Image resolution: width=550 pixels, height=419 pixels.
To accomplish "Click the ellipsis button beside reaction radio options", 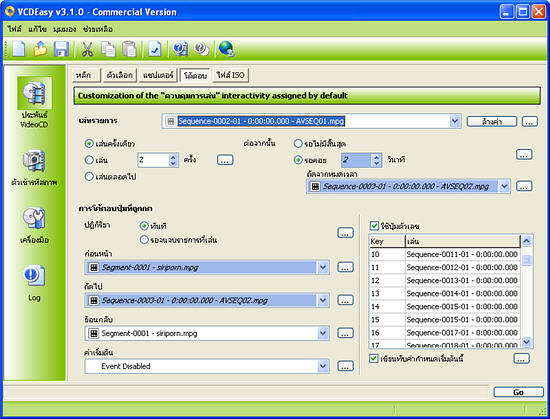I will (345, 233).
